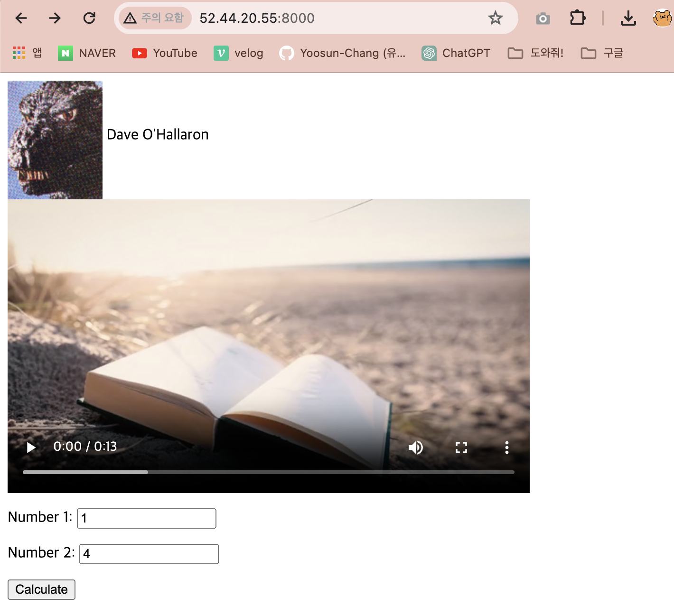Click the Dave O'Hallaron text
This screenshot has width=674, height=616.
click(x=158, y=134)
